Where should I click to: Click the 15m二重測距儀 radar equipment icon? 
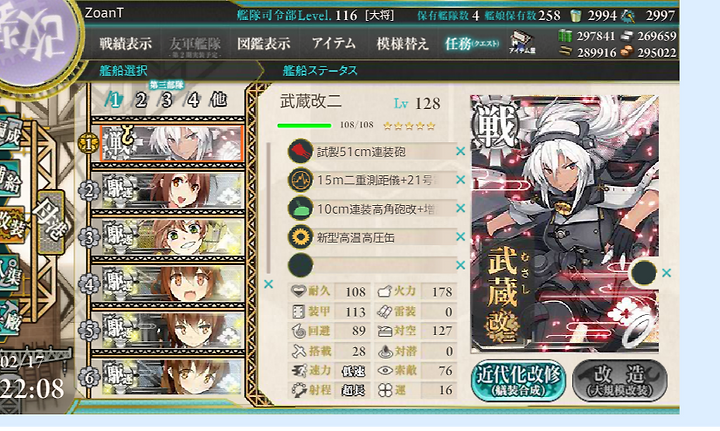[x=301, y=180]
